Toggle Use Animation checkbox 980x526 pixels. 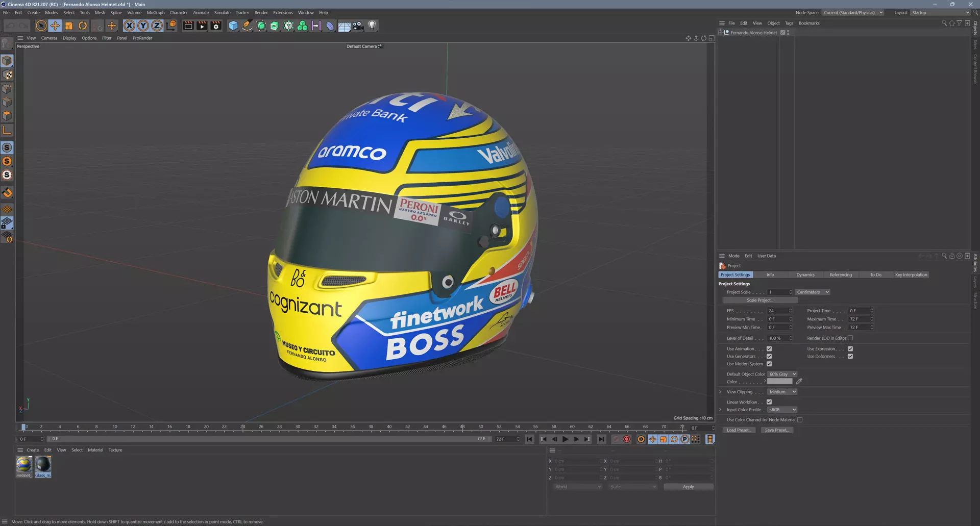[769, 349]
